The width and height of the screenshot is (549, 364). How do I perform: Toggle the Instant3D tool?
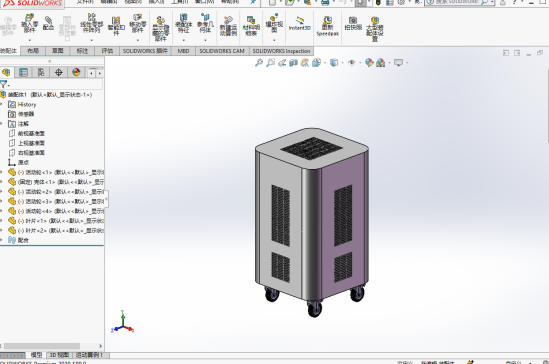tap(300, 23)
